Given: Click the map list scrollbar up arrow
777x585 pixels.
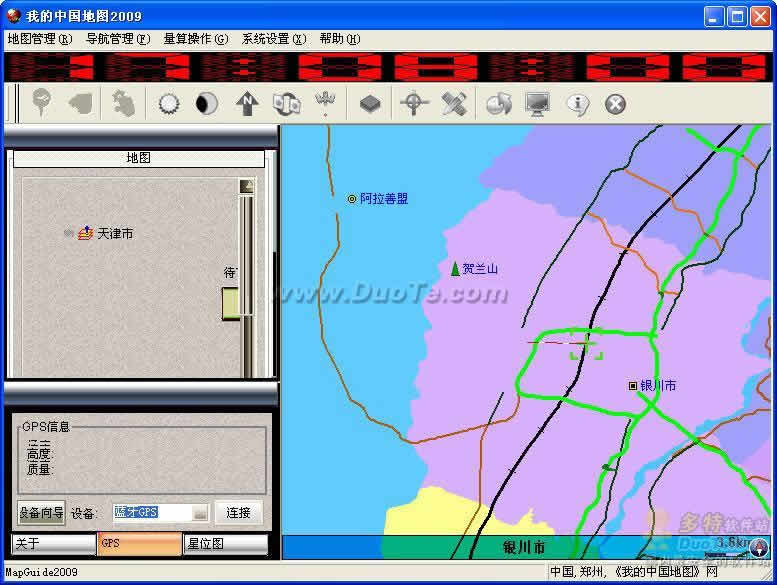Looking at the screenshot, I should (246, 186).
